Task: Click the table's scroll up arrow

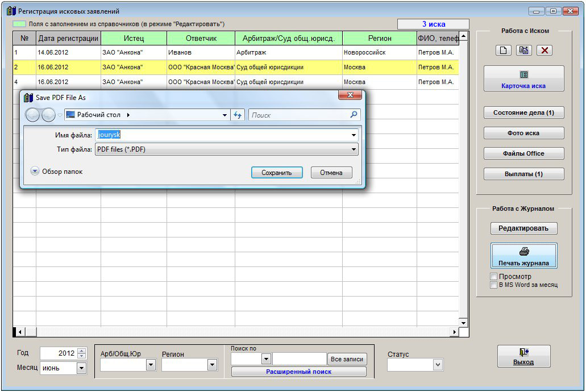Action: [463, 36]
